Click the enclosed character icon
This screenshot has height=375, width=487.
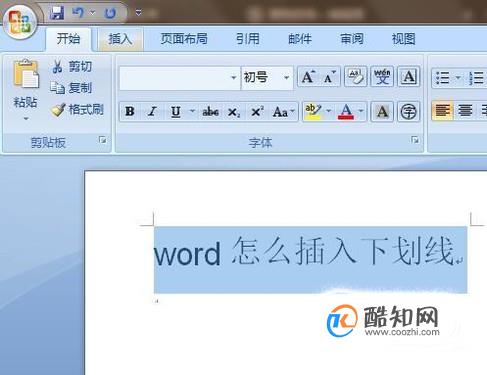pos(408,112)
